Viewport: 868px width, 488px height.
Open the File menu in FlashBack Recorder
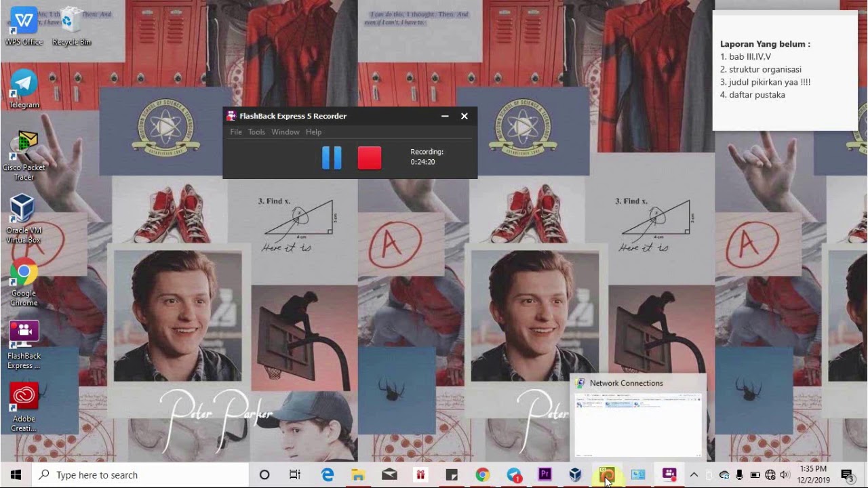click(x=236, y=131)
